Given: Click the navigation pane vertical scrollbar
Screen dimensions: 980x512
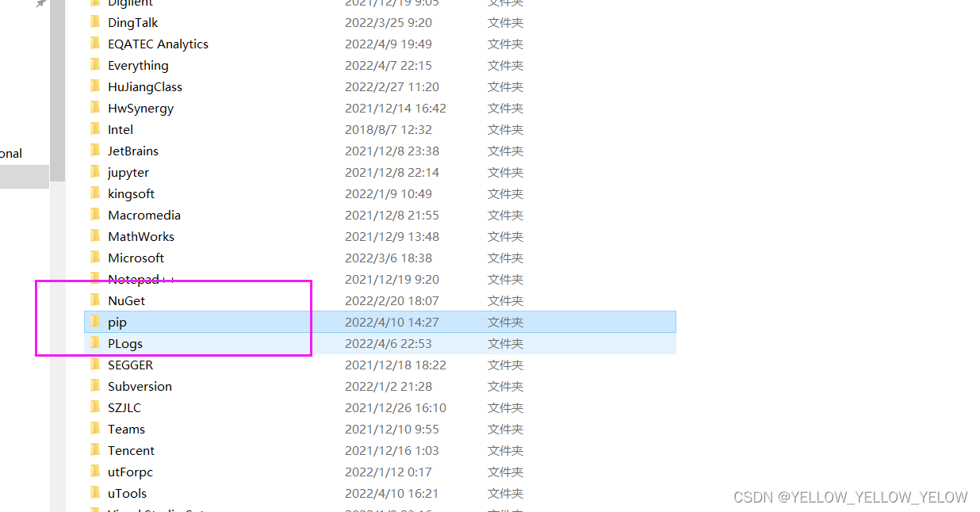Looking at the screenshot, I should coord(57,256).
